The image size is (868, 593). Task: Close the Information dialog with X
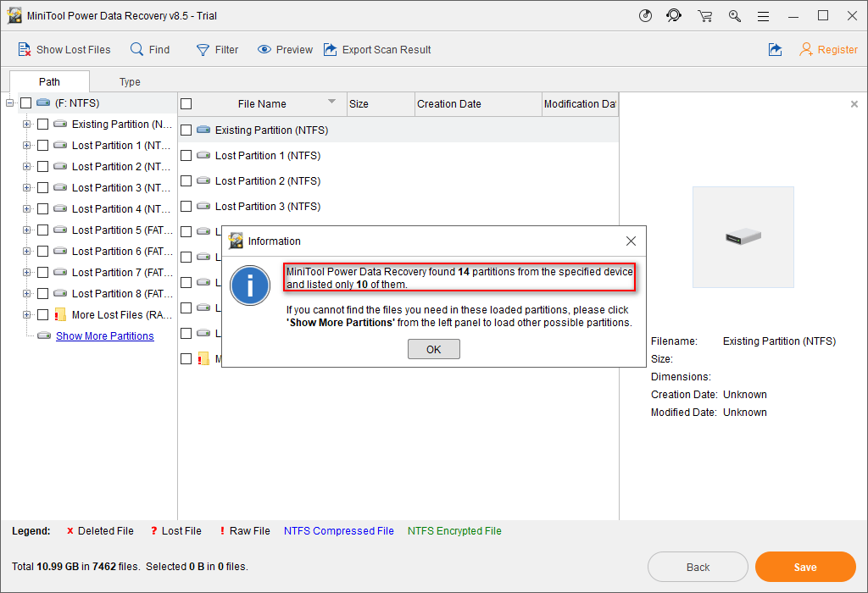click(631, 241)
